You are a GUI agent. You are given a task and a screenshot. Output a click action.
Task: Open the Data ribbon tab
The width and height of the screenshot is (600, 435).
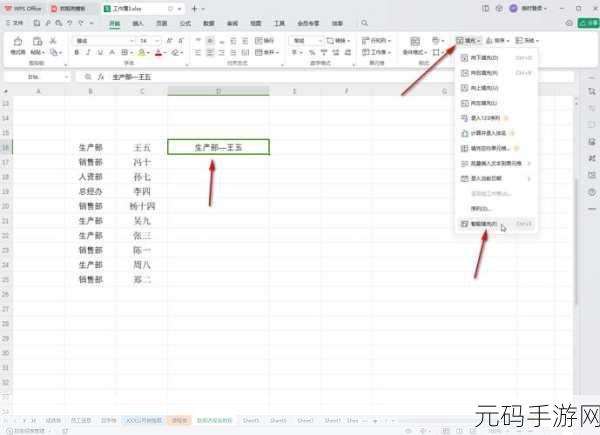[209, 23]
